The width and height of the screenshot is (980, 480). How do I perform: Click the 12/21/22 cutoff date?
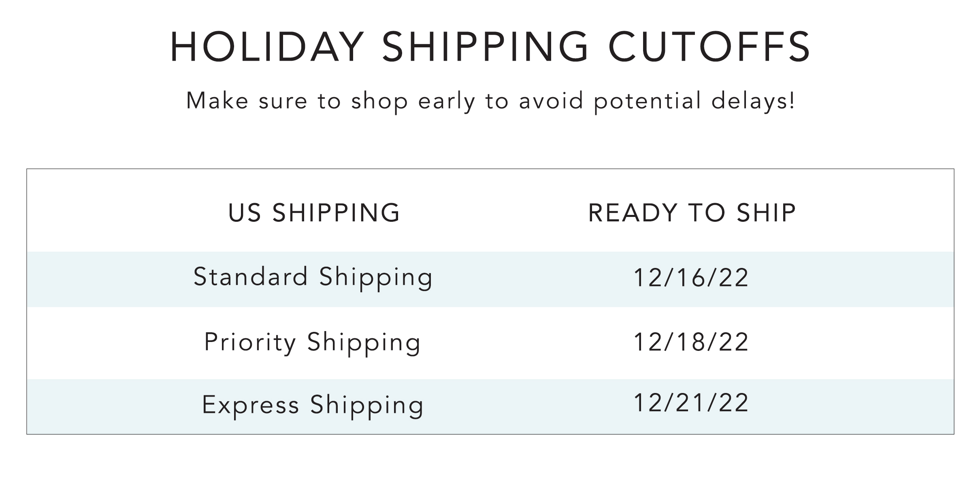tap(691, 403)
